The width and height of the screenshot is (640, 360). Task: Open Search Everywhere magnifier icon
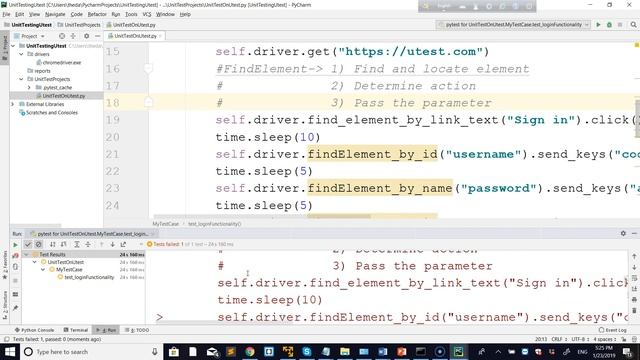pos(633,25)
